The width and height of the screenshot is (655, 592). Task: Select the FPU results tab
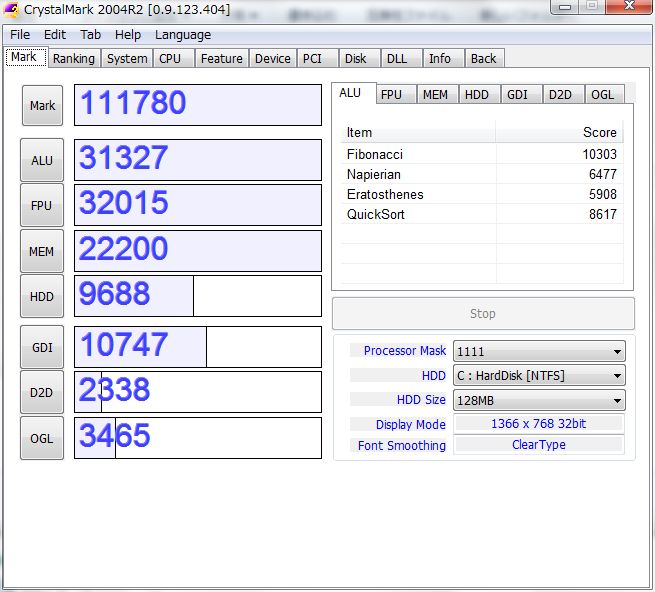pyautogui.click(x=391, y=95)
